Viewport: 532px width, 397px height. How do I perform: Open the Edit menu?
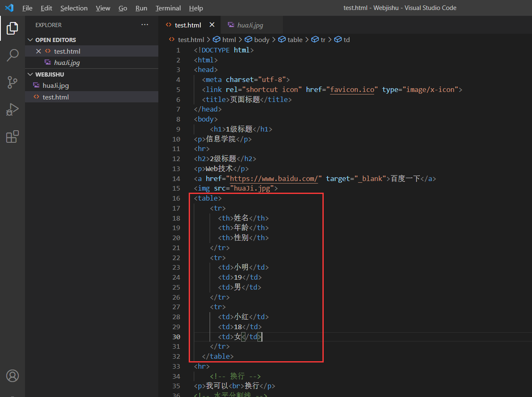(46, 8)
